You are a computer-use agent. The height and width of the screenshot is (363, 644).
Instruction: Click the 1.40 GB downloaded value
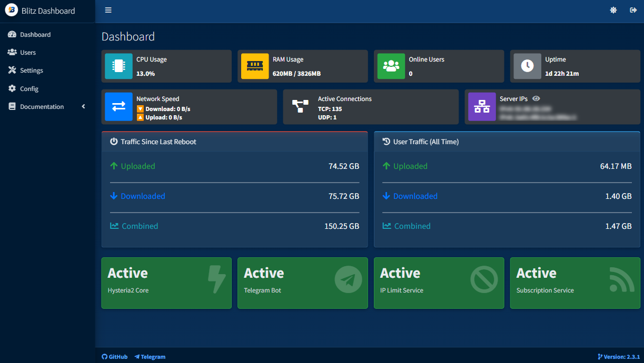pos(619,196)
